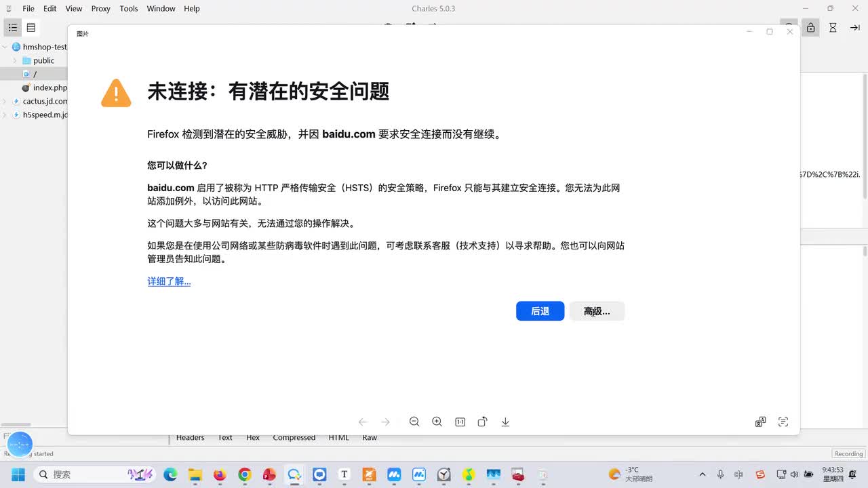The image size is (868, 488).
Task: Open the clock showing 9:43:53
Action: (x=833, y=474)
